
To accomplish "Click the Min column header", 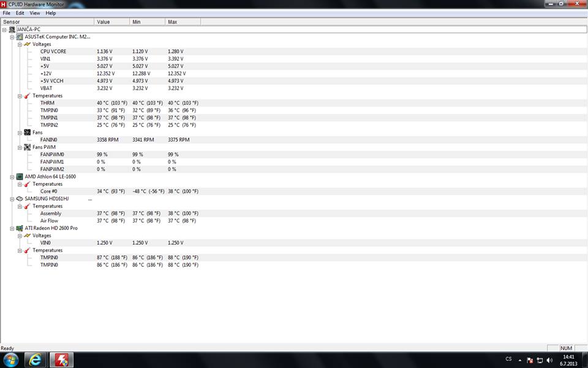I will tap(147, 22).
